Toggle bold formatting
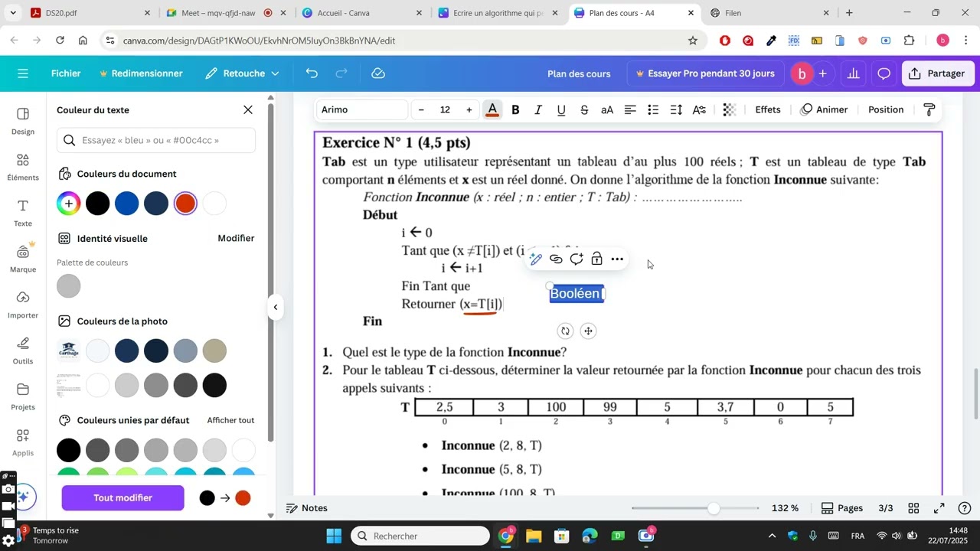The image size is (980, 551). point(516,110)
